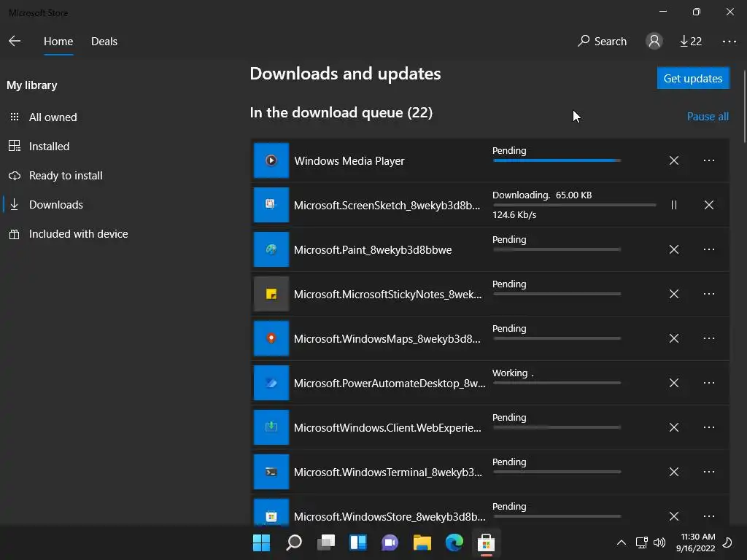Image resolution: width=747 pixels, height=560 pixels.
Task: Cancel the Client.WebExperience download
Action: click(673, 427)
